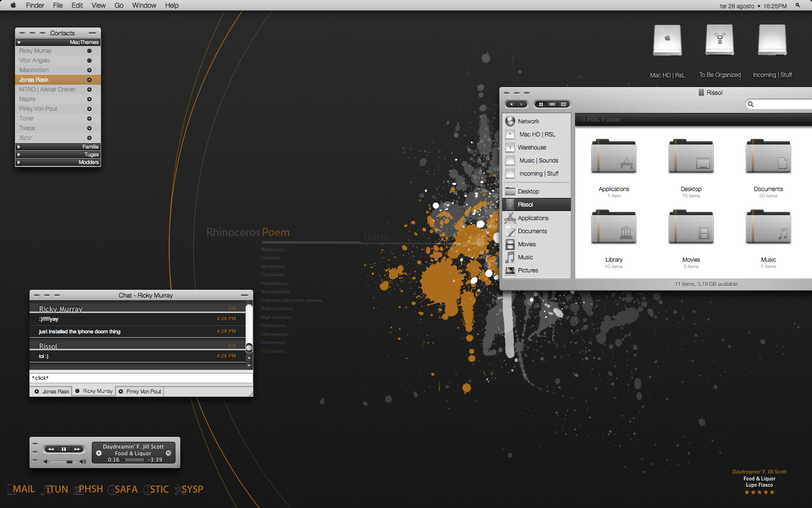Launch SAFA browser from the dock

click(123, 489)
